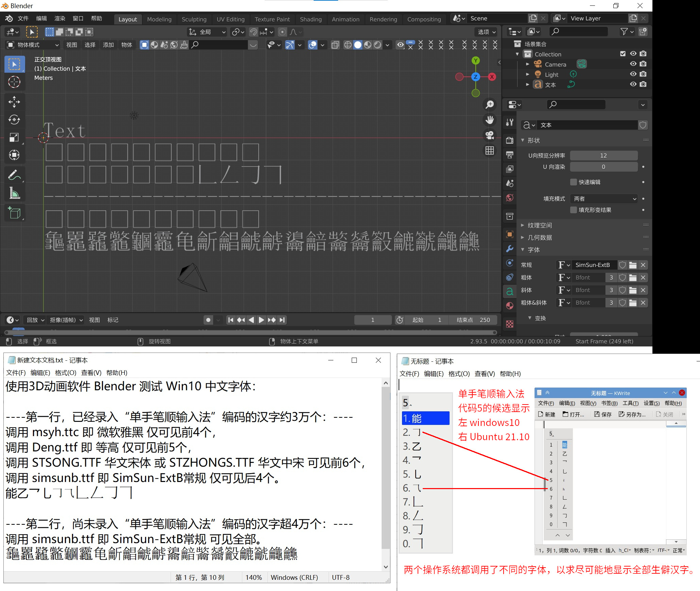Hide Camera in viewport with eye icon

[633, 64]
